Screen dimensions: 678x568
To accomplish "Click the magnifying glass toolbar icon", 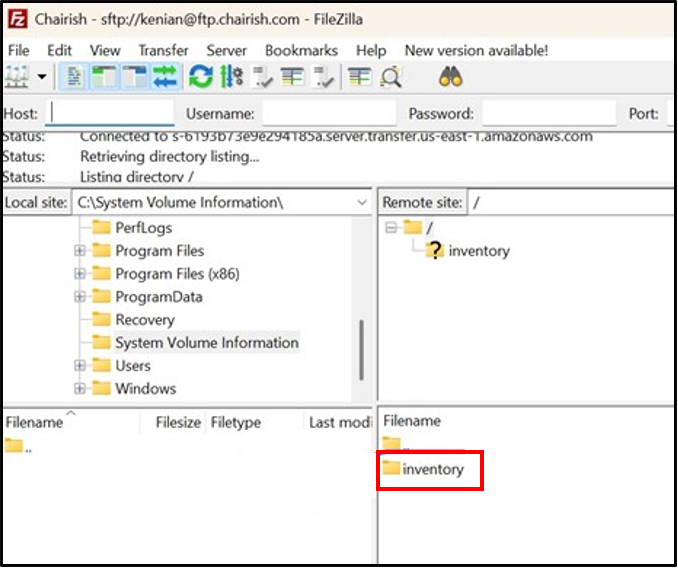I will pos(391,78).
